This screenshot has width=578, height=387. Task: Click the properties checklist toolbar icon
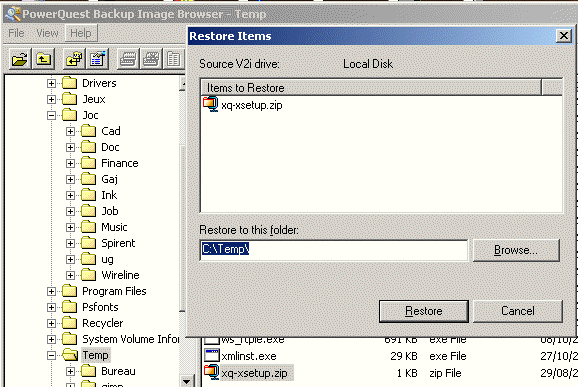click(x=97, y=59)
